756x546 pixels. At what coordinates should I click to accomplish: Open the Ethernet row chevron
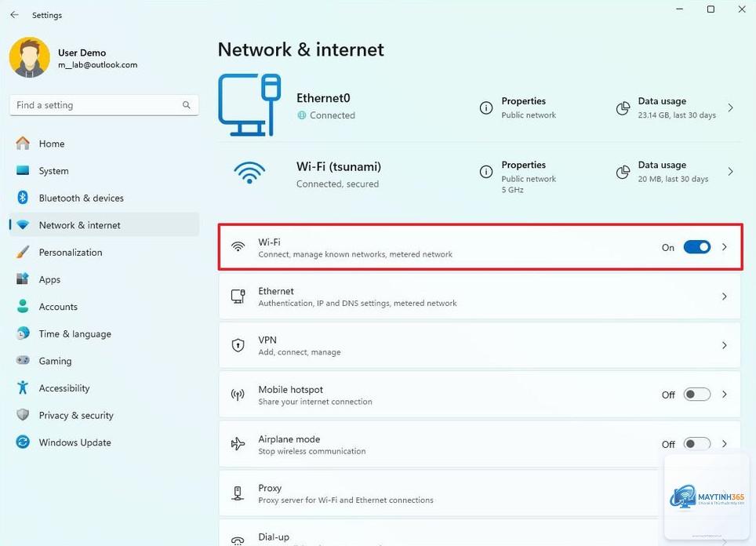(724, 297)
